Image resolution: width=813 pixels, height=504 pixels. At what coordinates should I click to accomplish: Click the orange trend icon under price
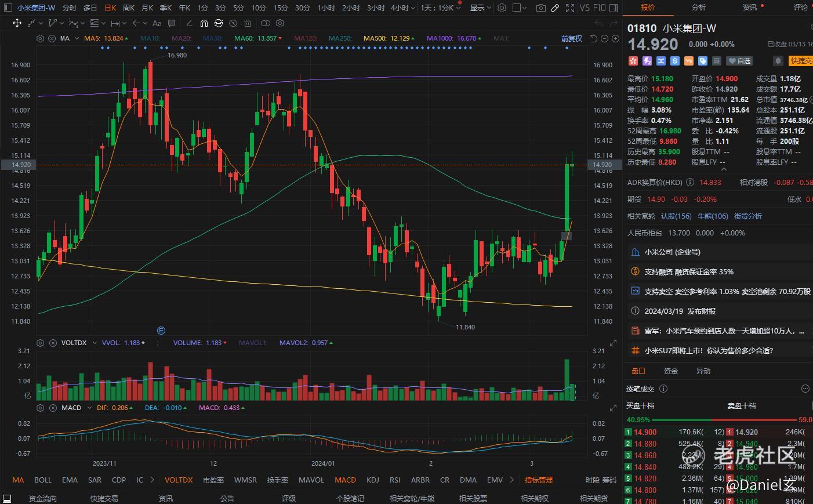(688, 61)
